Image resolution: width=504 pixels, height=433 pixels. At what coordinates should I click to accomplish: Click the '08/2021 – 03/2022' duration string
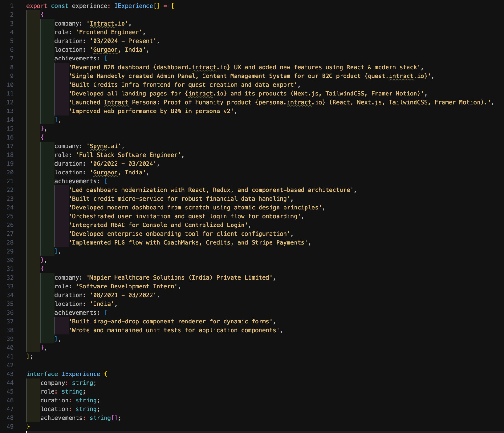click(x=123, y=295)
